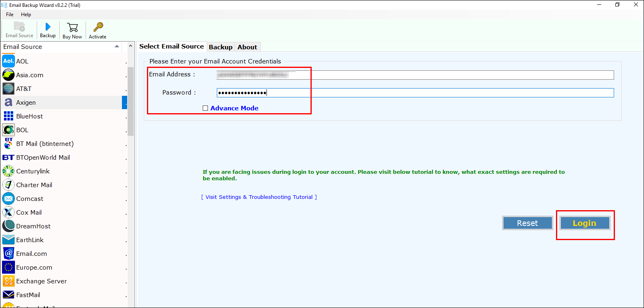Select Axigen text in source list

26,103
